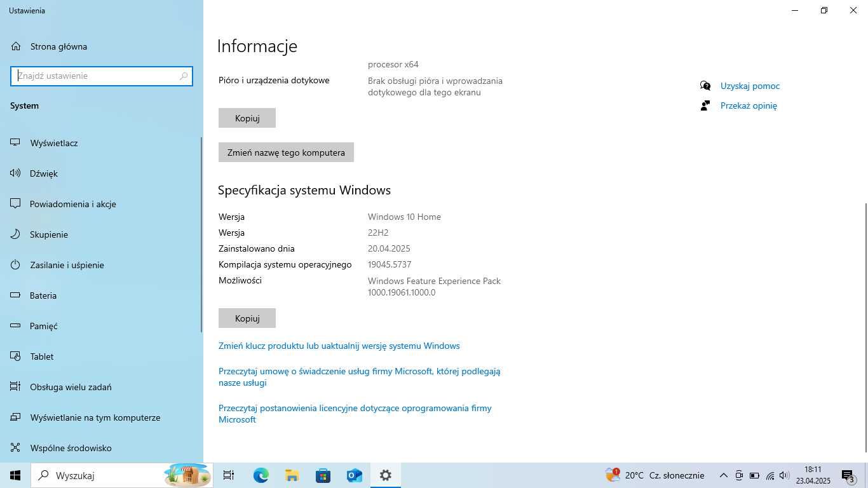Click Przekaż opinię link

click(749, 105)
